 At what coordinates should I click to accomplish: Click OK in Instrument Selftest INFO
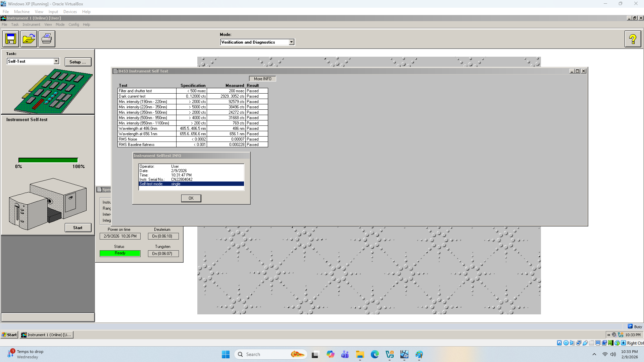point(191,198)
